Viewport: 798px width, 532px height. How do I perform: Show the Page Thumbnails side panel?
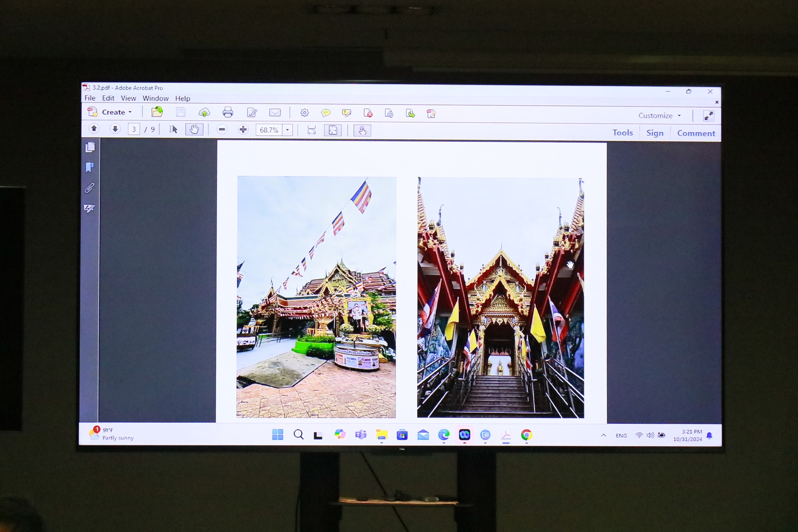click(x=90, y=147)
